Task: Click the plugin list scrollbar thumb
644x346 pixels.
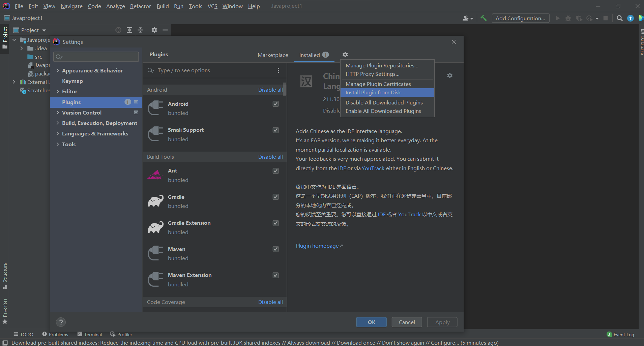Action: point(285,89)
